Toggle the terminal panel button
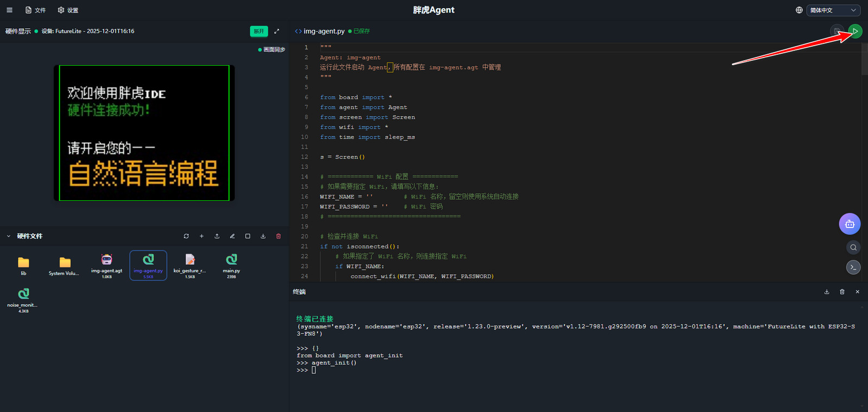868x412 pixels. 853,267
